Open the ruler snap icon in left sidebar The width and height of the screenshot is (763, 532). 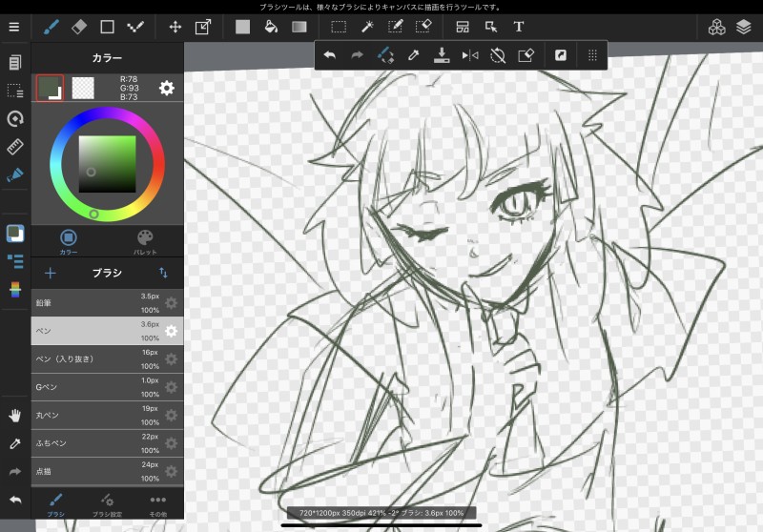(x=15, y=147)
